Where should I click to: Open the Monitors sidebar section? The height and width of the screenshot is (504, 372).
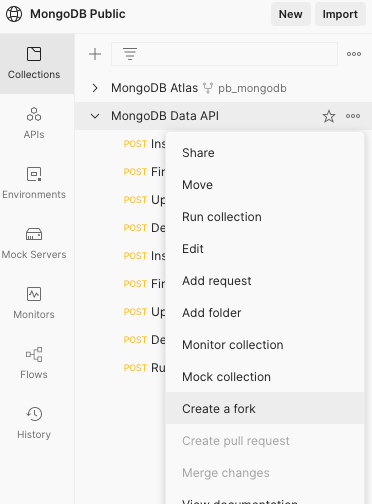pos(34,303)
